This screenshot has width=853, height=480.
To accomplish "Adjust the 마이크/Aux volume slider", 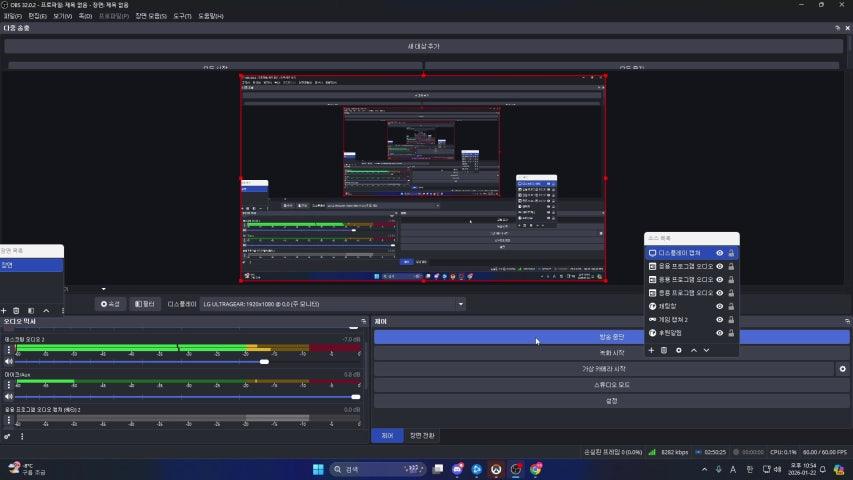I will click(x=354, y=397).
